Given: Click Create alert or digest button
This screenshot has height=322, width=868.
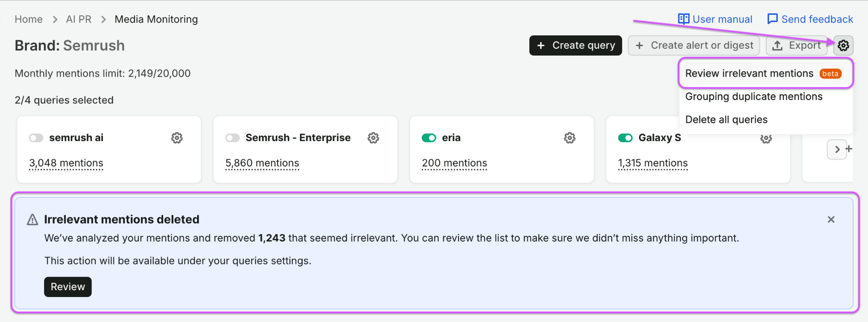Looking at the screenshot, I should tap(694, 45).
